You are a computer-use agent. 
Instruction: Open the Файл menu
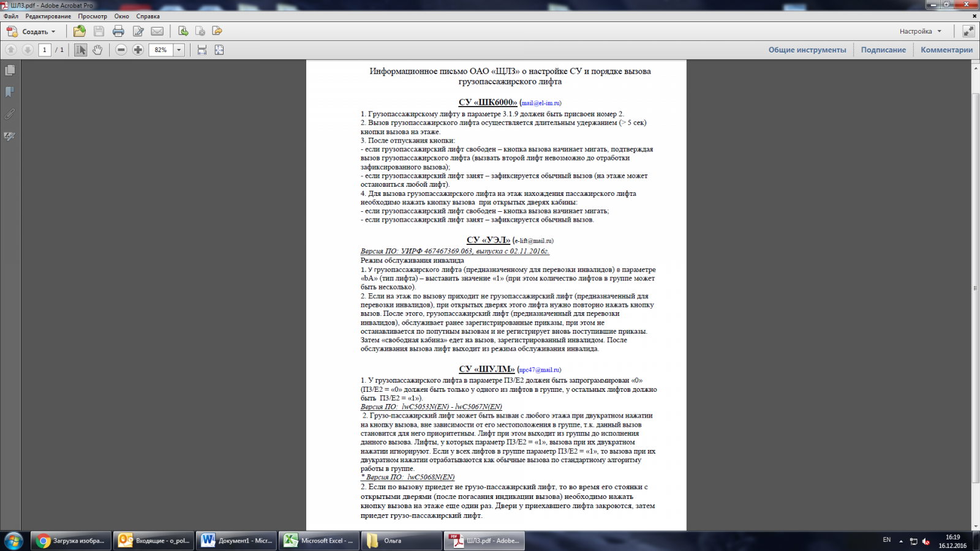pyautogui.click(x=10, y=17)
